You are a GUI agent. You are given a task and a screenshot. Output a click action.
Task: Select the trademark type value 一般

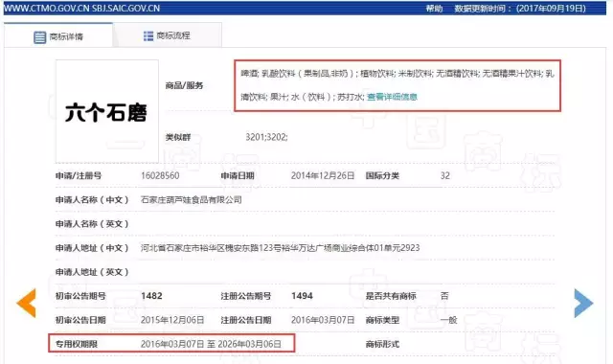coord(448,320)
